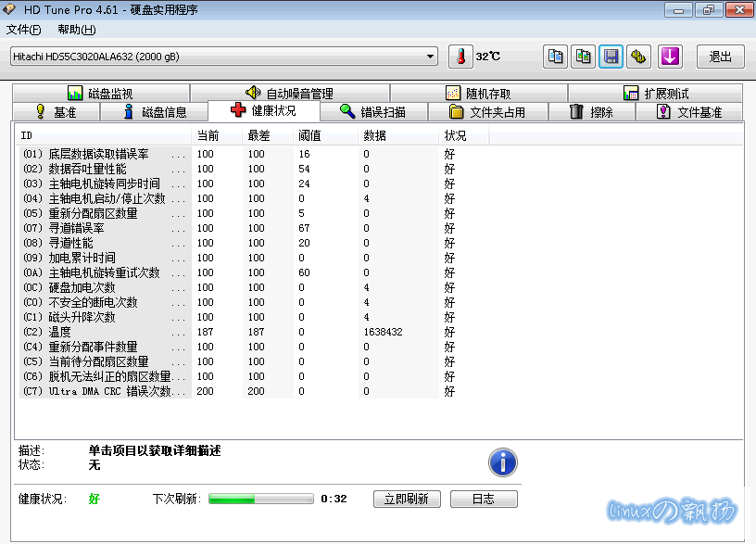Viewport: 756px width, 544px height.
Task: Click the blue info icon
Action: coord(502,462)
